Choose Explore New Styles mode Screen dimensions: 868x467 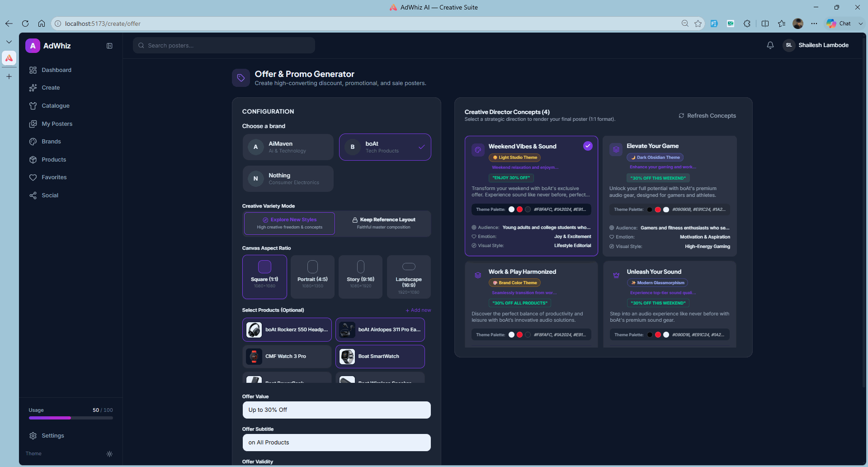289,224
